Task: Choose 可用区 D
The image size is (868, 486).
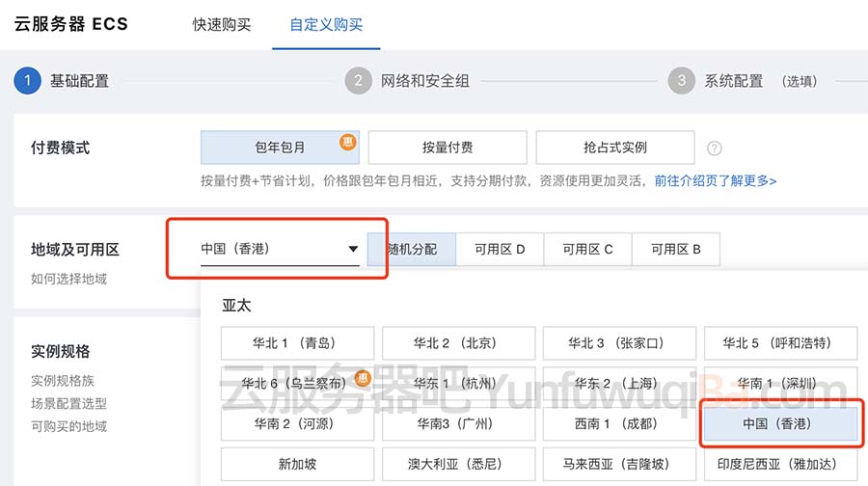Action: point(500,250)
